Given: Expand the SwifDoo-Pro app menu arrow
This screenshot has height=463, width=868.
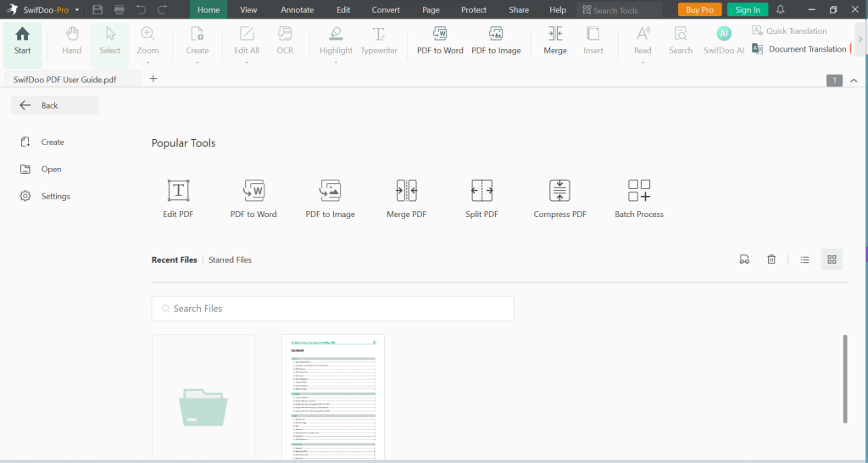Looking at the screenshot, I should 77,10.
